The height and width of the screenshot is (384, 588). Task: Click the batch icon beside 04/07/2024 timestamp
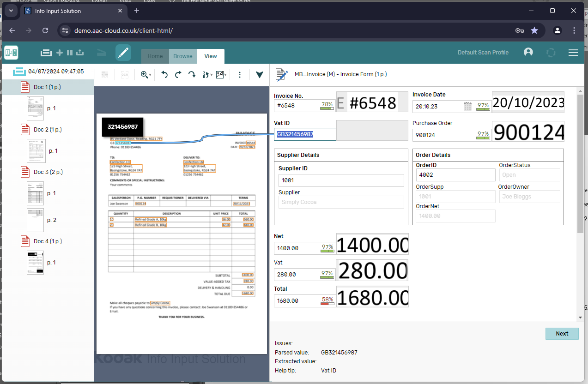19,72
